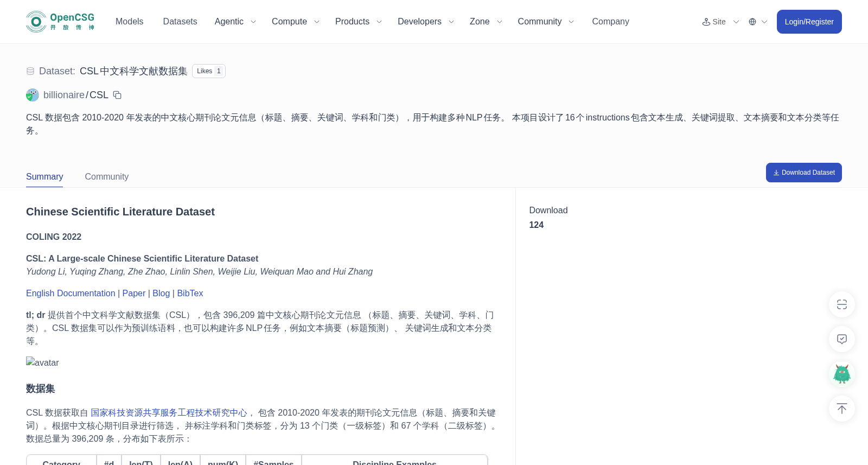
Task: Click the Download count 124
Action: [x=536, y=225]
